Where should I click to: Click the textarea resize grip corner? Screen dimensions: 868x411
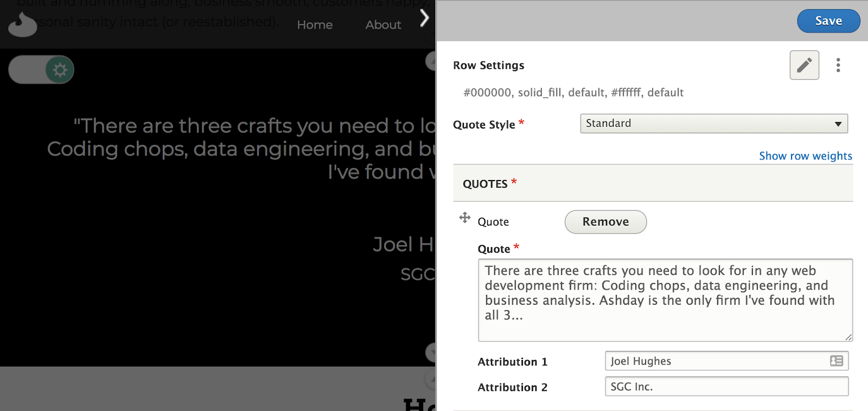click(x=848, y=337)
